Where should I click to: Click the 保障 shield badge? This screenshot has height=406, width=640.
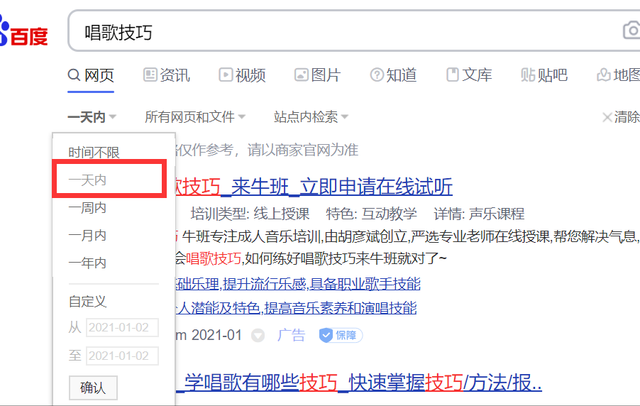[341, 335]
